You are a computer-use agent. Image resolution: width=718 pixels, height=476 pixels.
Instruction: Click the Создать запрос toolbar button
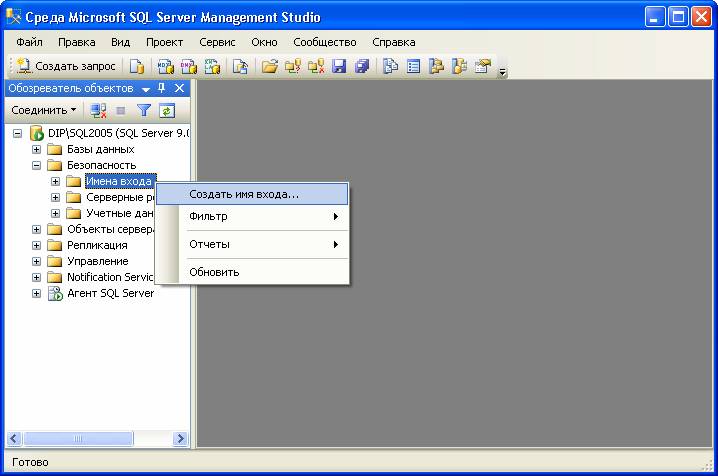click(66, 66)
